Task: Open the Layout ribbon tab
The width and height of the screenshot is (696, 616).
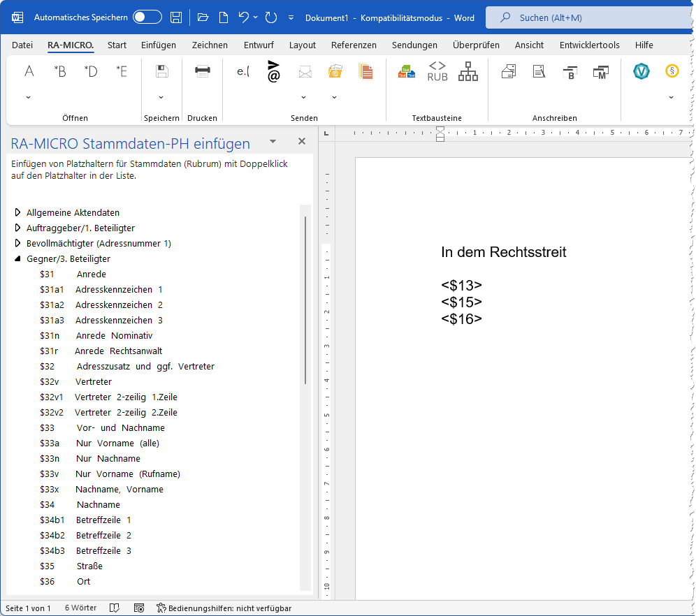Action: point(303,45)
